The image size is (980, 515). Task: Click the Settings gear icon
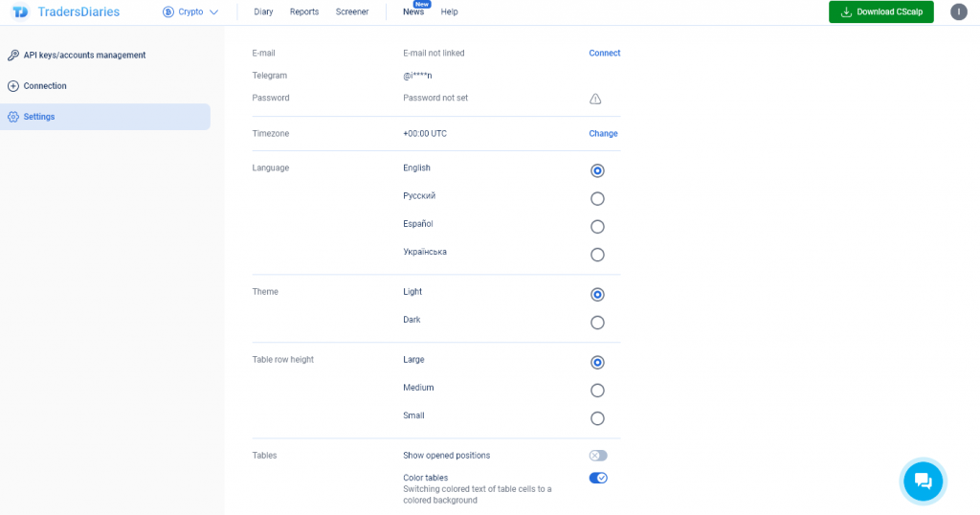point(13,117)
